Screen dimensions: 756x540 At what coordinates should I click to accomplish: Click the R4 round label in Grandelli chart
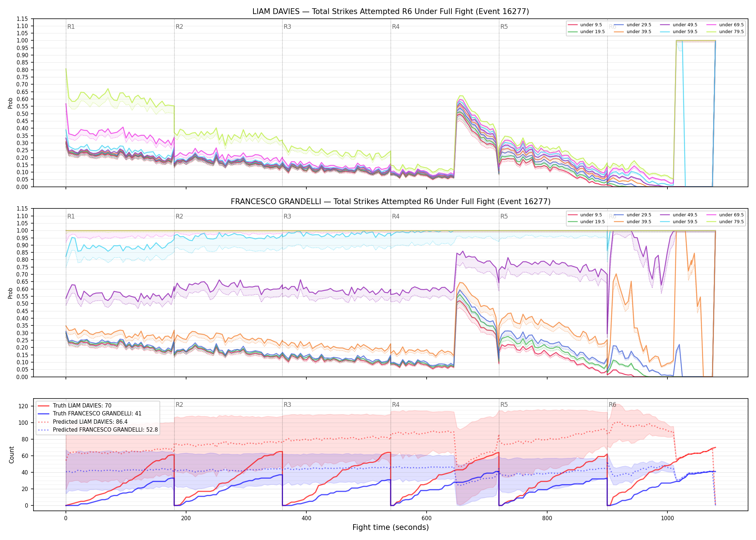396,216
